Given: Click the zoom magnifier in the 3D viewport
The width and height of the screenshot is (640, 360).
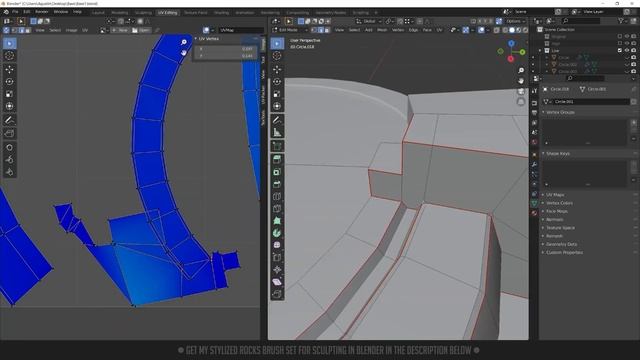Looking at the screenshot, I should point(521,71).
